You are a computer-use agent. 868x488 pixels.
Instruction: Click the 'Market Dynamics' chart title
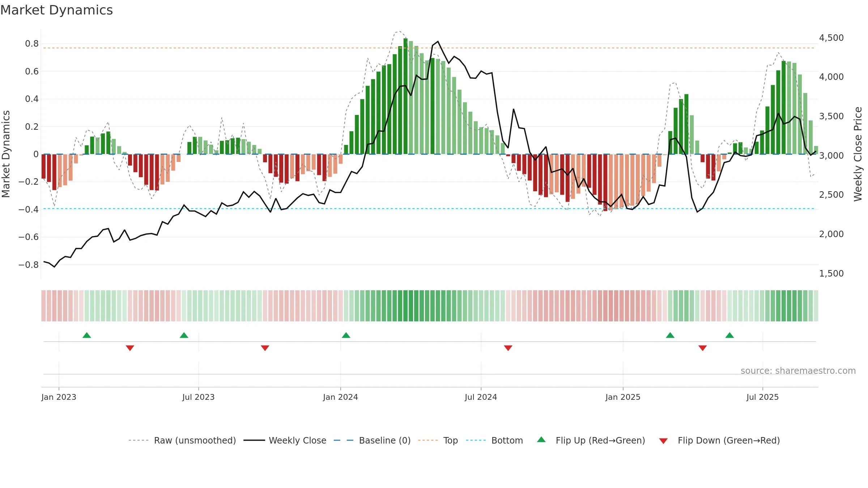[57, 10]
